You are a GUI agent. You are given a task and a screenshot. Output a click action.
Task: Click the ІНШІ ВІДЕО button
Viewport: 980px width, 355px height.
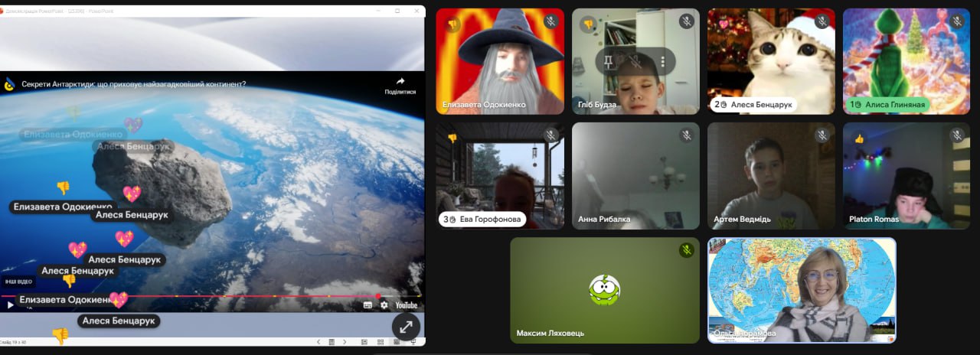(18, 282)
